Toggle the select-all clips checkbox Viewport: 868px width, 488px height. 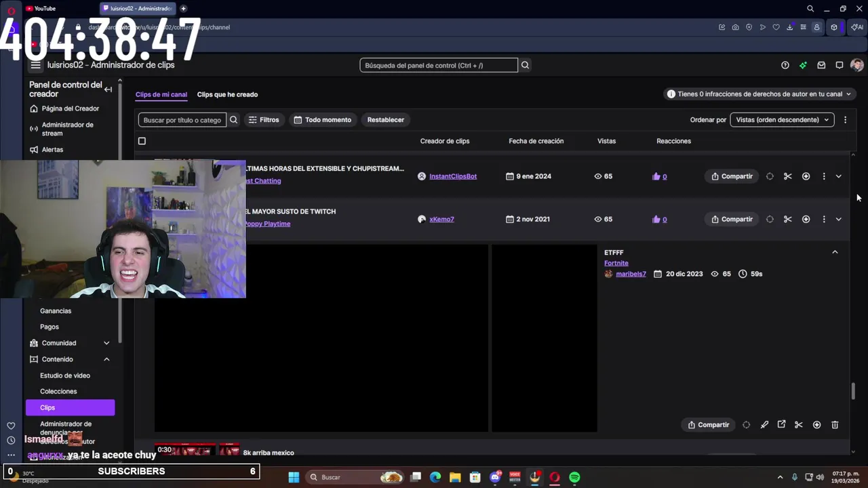pos(142,141)
